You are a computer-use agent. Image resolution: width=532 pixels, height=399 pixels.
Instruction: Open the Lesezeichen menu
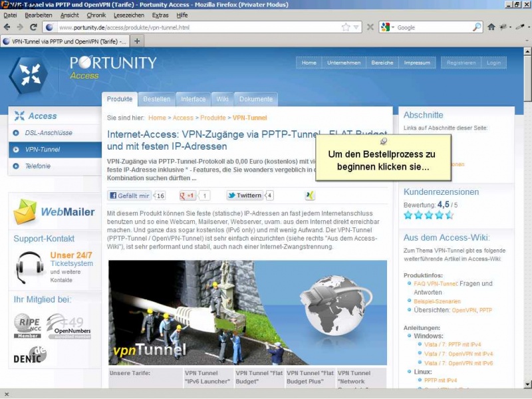[128, 15]
